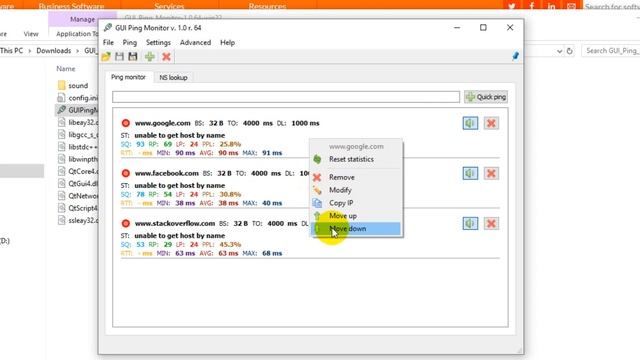Toggle sound for www.google.com row
640x360 pixels.
coord(470,123)
